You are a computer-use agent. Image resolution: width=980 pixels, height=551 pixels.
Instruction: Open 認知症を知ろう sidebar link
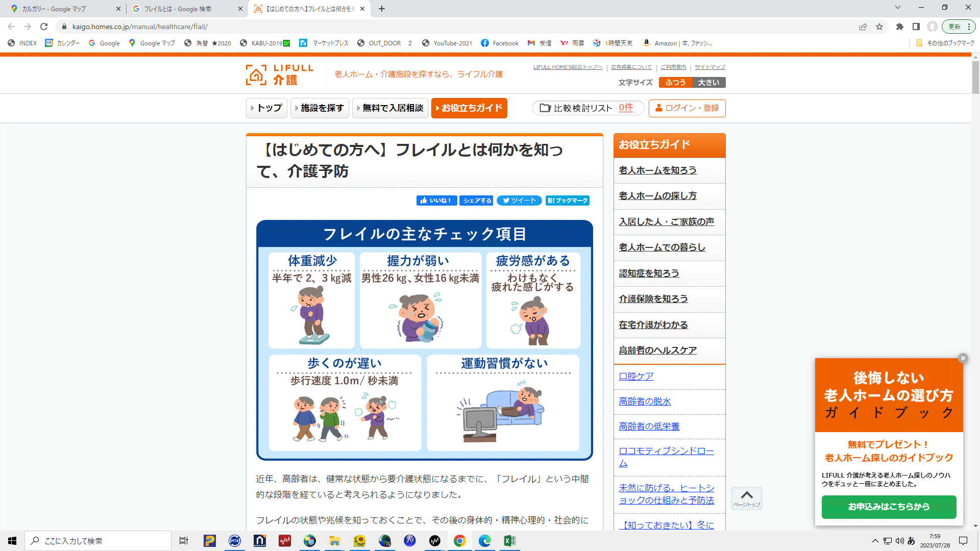649,273
